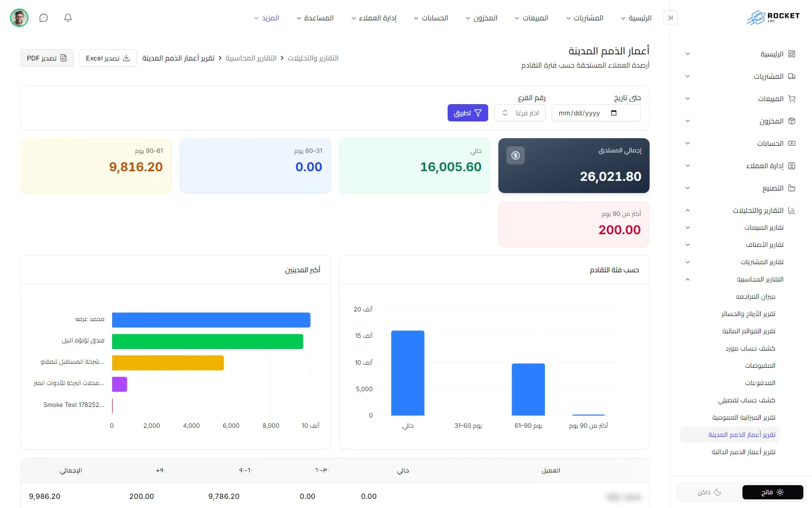This screenshot has width=812, height=508.
Task: Click the moon icon on داكن option
Action: pyautogui.click(x=718, y=492)
